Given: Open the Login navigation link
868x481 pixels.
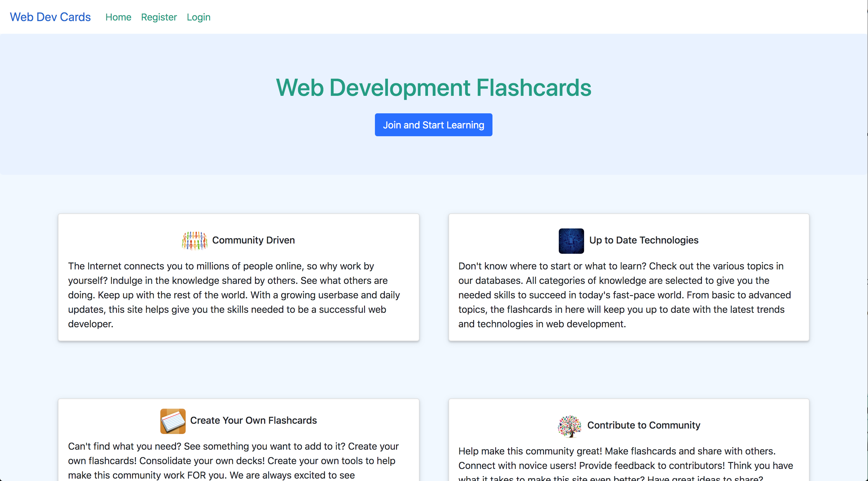Looking at the screenshot, I should click(x=199, y=17).
